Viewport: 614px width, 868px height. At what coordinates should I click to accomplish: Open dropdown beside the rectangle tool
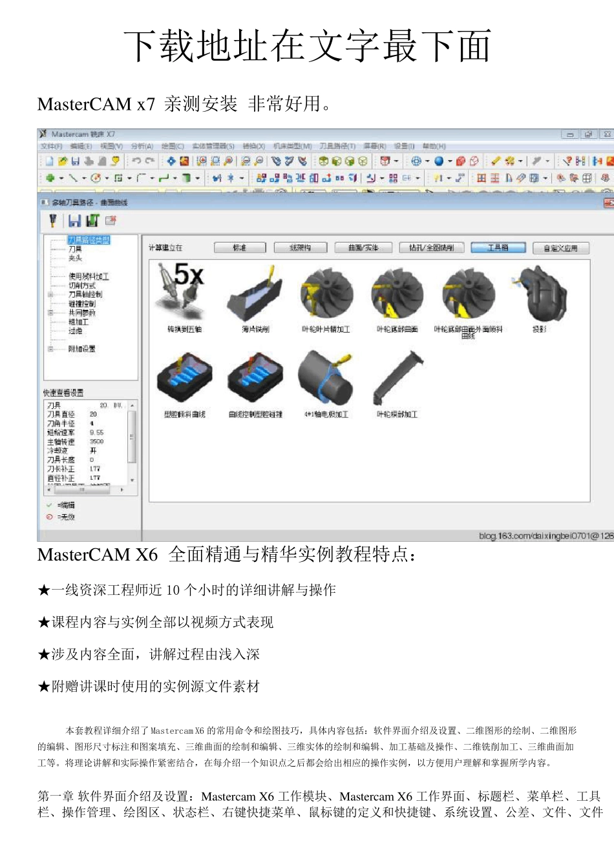point(129,178)
